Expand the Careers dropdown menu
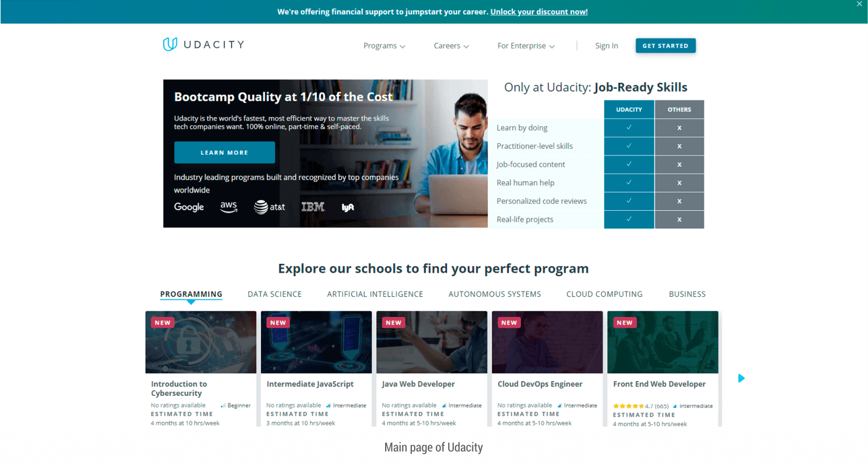The height and width of the screenshot is (470, 868). click(451, 46)
